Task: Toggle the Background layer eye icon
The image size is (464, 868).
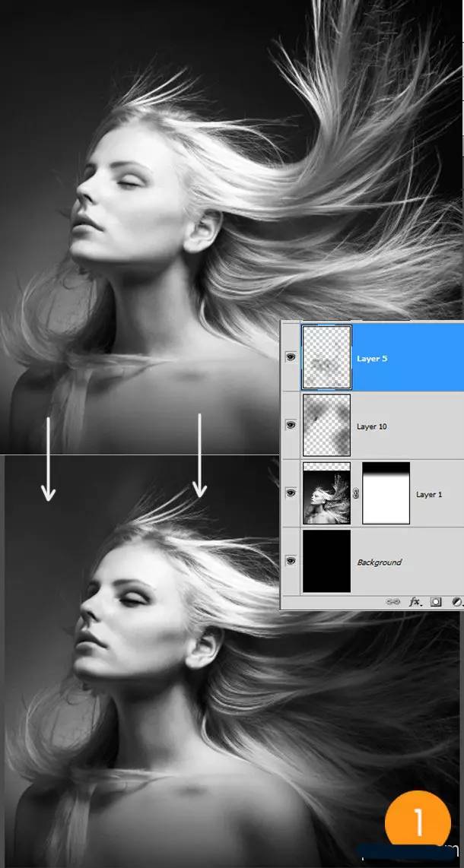Action: pyautogui.click(x=291, y=561)
